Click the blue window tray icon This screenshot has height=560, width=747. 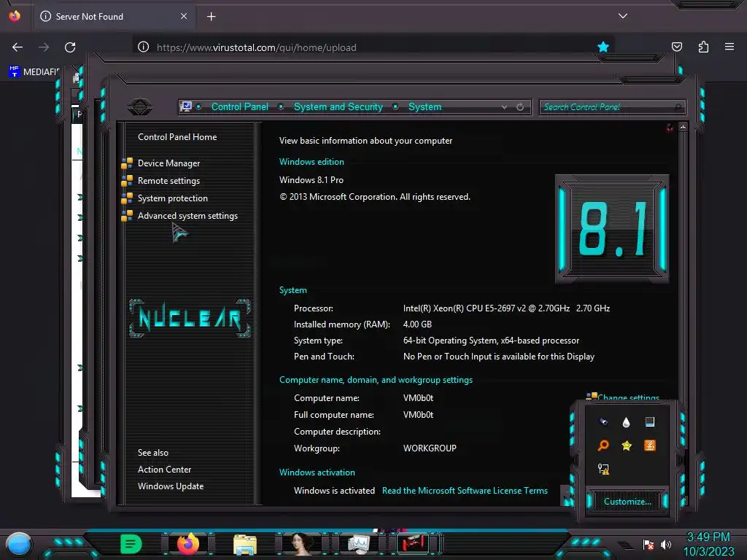650,421
